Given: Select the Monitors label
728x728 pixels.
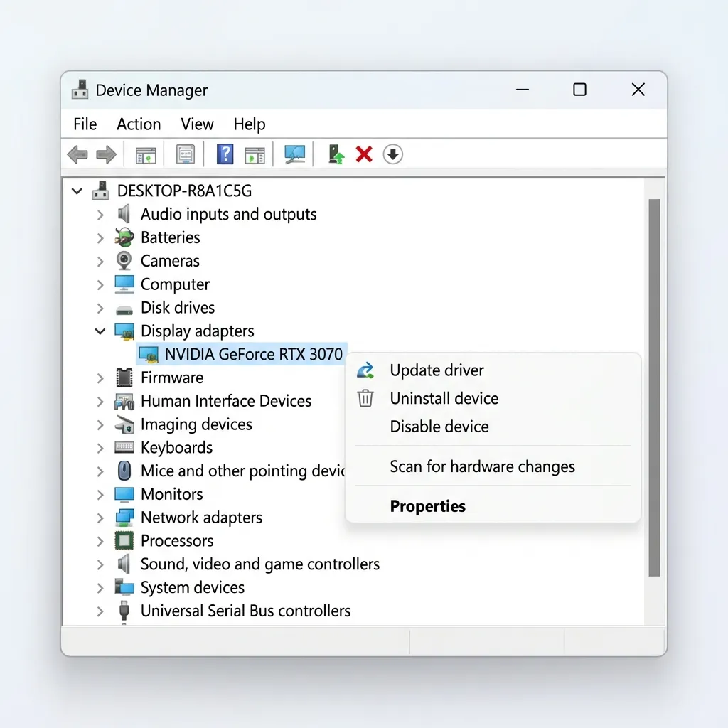Looking at the screenshot, I should point(172,494).
